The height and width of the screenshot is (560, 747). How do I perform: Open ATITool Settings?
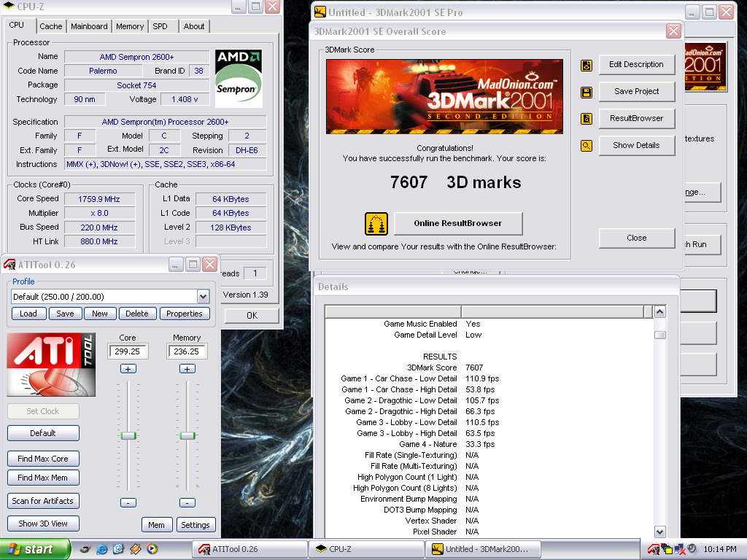click(196, 525)
